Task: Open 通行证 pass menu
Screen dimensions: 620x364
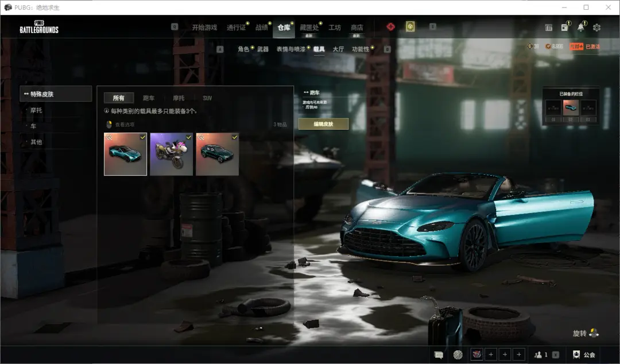Action: 236,28
